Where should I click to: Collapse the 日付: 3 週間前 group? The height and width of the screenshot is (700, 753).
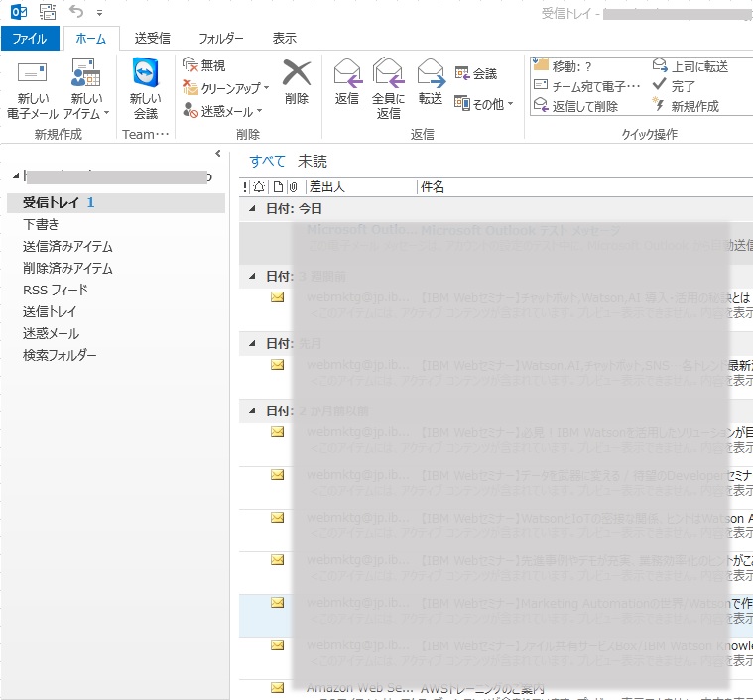(252, 276)
